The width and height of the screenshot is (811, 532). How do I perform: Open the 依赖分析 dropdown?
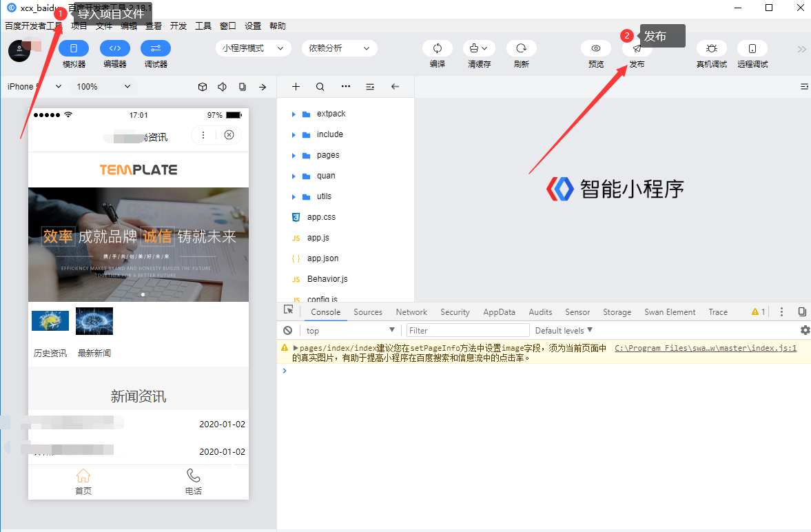(x=339, y=48)
